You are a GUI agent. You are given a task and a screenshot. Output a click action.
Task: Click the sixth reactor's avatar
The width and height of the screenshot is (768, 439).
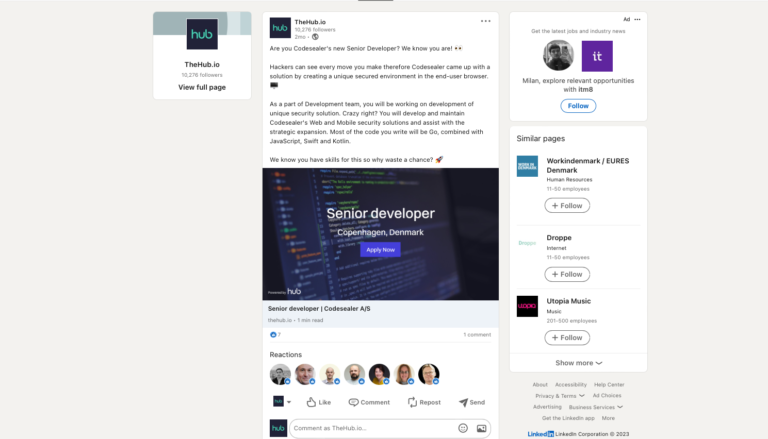(x=404, y=374)
